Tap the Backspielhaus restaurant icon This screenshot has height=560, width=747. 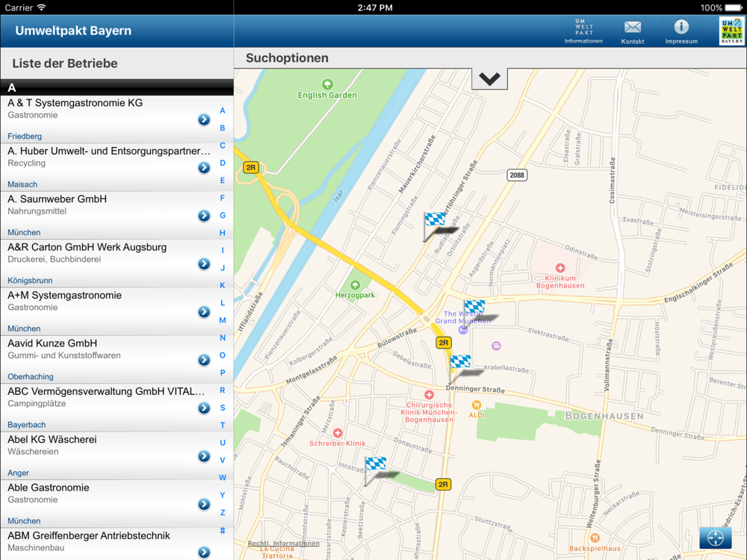coord(595,538)
